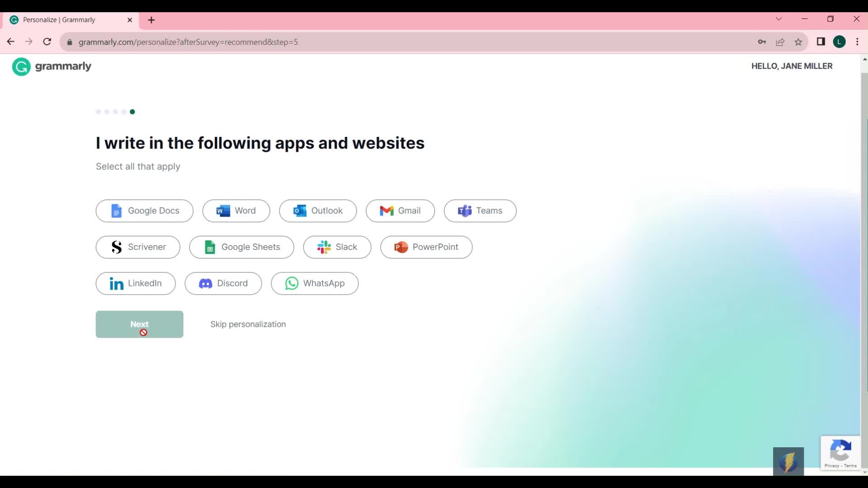Minimize the browser window

[x=805, y=19]
